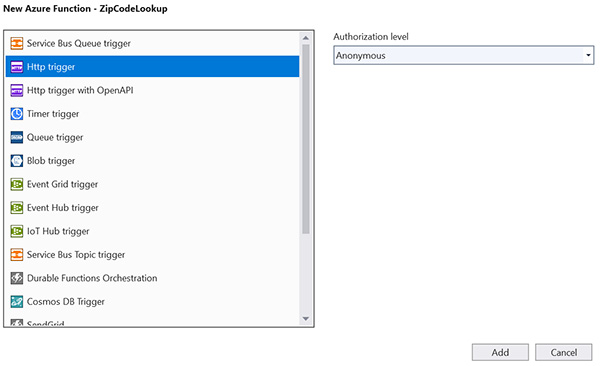
Task: Click the Durable Functions Orchestration icon
Action: 16,278
